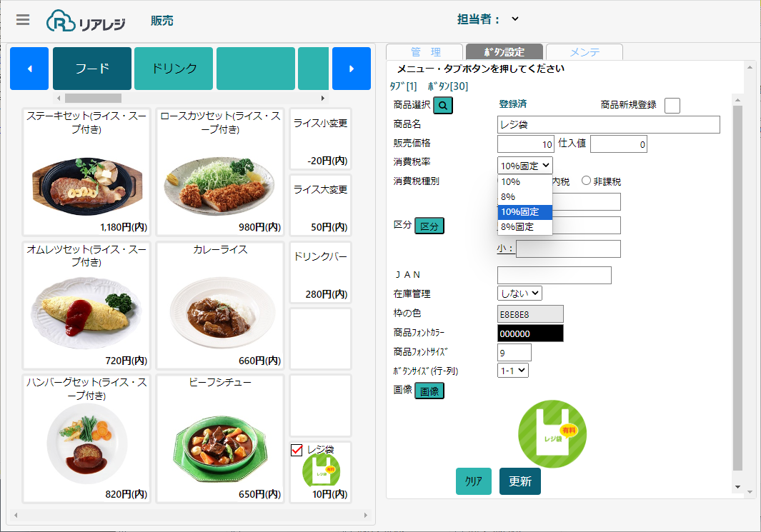Check the 商品新規登録 checkbox
Viewport: 761px width, 532px height.
(672, 106)
